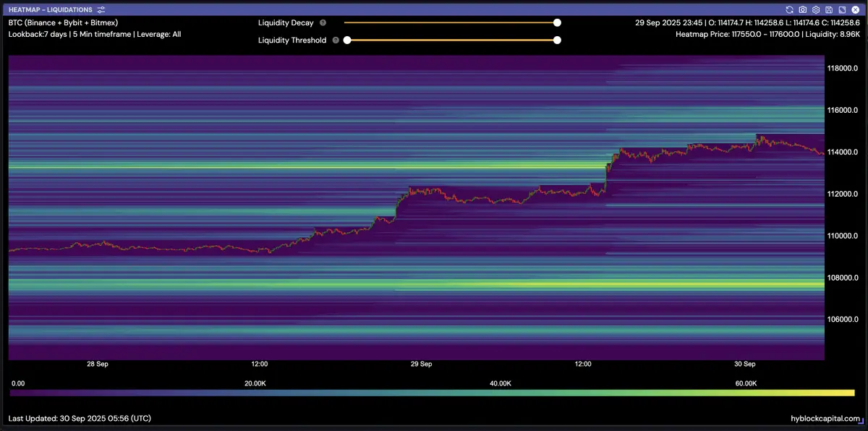Screen dimensions: 868x431
Task: Click the 30 Sep time axis label
Action: point(744,364)
